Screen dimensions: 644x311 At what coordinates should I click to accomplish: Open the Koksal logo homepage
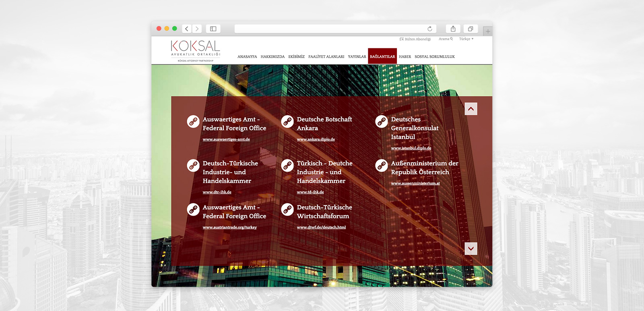pos(196,51)
